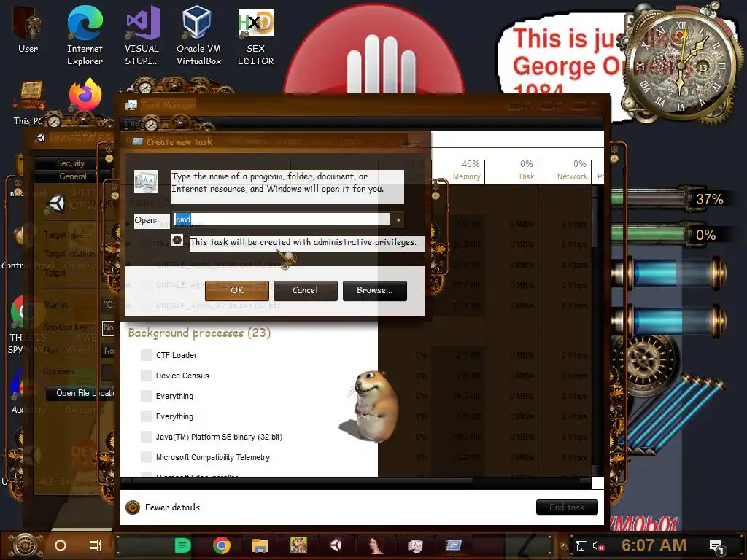747x560 pixels.
Task: Click End task button
Action: (567, 507)
